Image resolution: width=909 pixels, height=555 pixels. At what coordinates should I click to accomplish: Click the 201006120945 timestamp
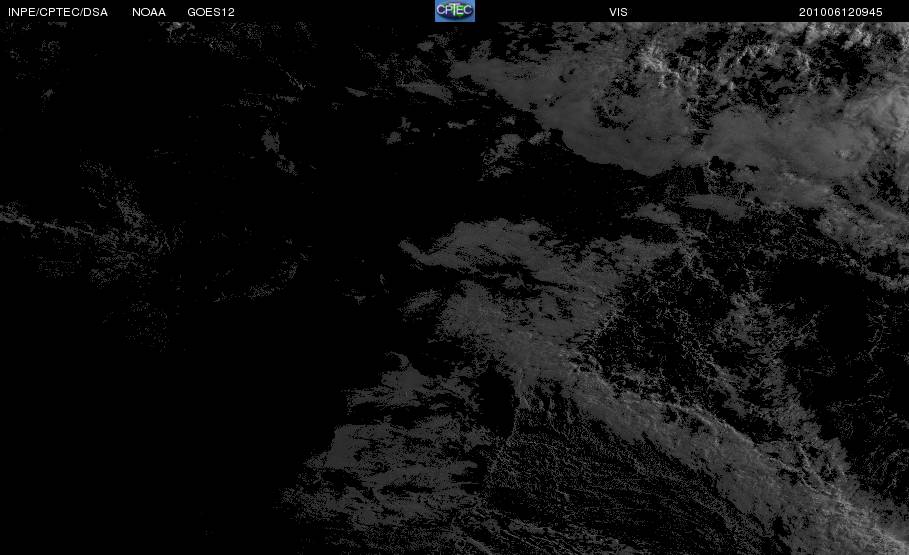[x=841, y=12]
